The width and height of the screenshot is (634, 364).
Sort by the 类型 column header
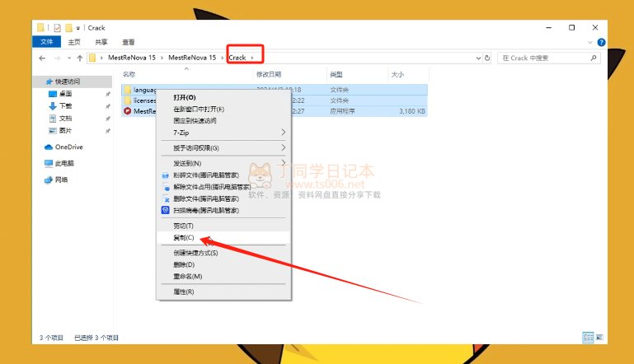336,74
